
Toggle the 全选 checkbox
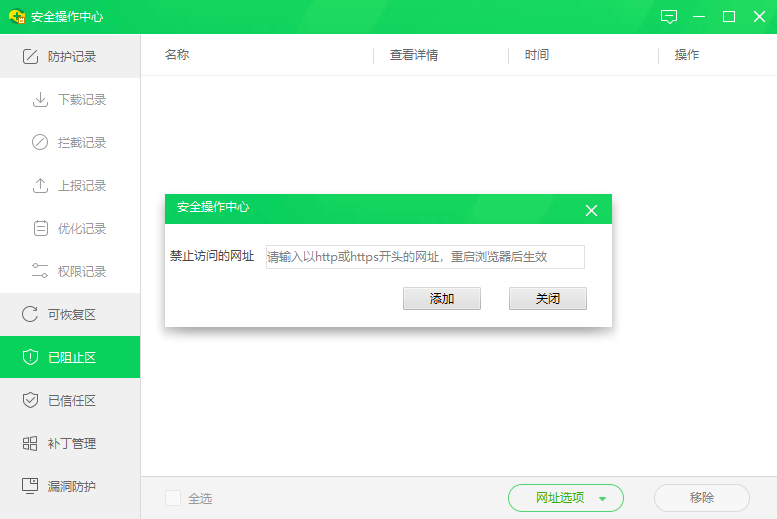(173, 498)
